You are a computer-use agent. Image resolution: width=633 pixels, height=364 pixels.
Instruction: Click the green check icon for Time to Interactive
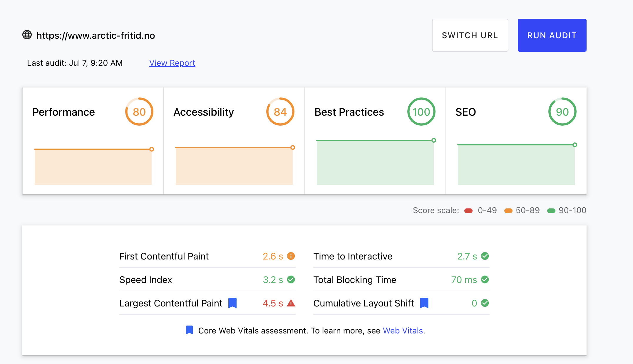(x=485, y=256)
